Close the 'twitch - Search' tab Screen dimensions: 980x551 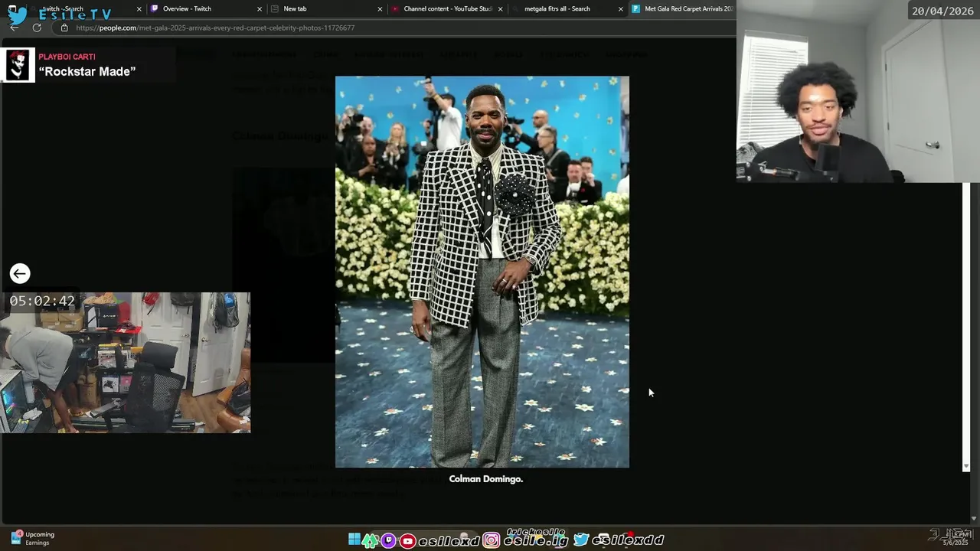click(x=139, y=9)
